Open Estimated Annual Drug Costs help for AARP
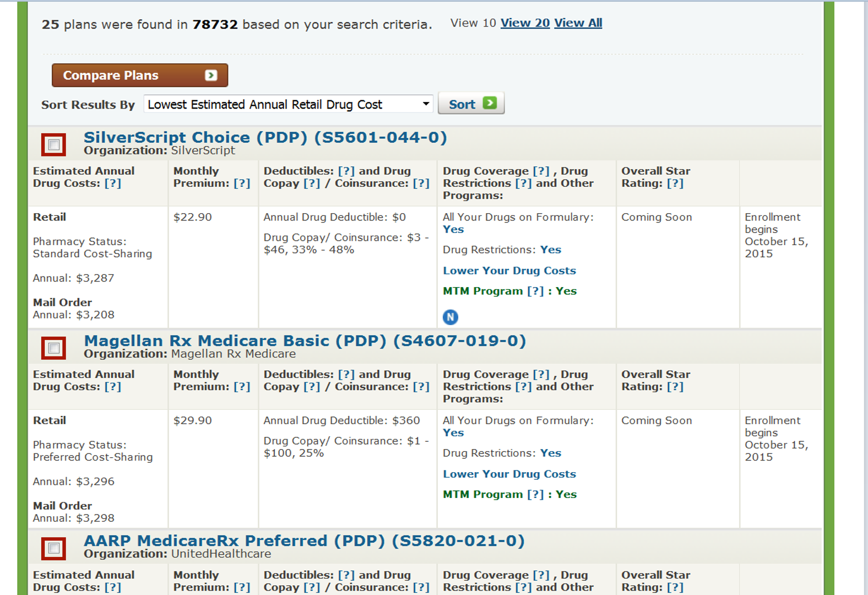 pos(113,587)
